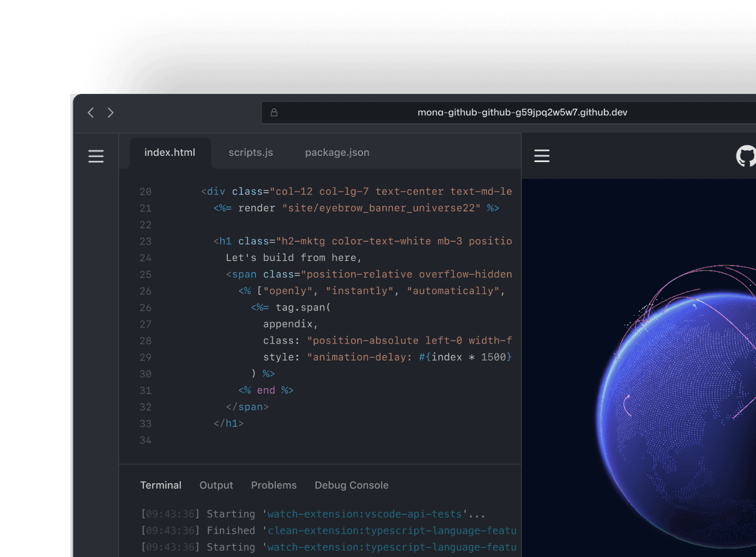Go forward with the right arrow
This screenshot has width=756, height=557.
(111, 113)
